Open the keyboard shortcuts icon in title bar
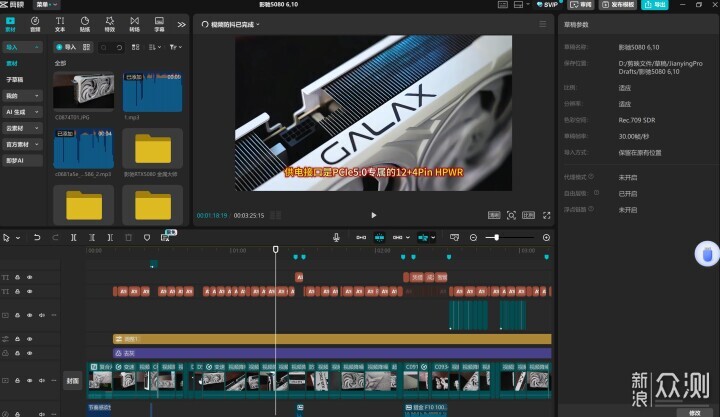Viewport: 720px width, 417px height. [503, 5]
